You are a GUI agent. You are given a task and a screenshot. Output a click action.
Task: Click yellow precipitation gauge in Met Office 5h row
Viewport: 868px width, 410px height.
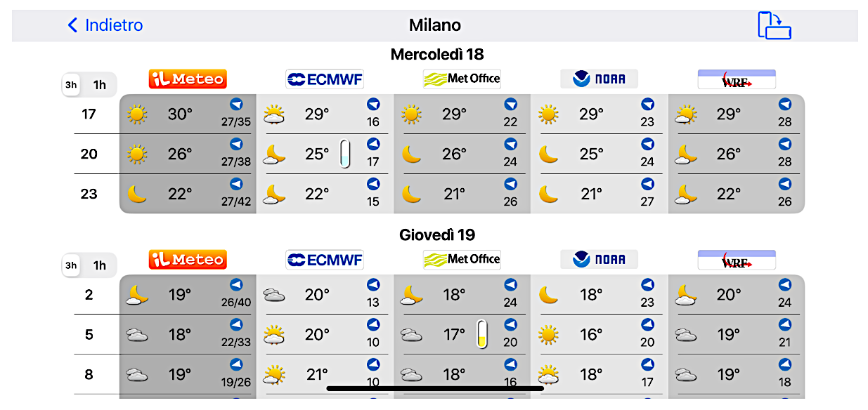coord(481,334)
